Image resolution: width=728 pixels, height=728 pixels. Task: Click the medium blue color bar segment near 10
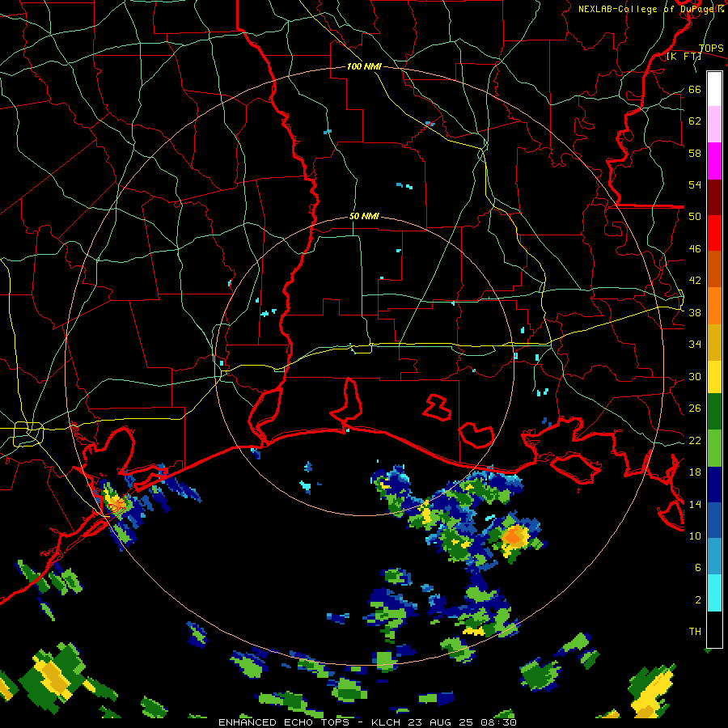point(714,520)
